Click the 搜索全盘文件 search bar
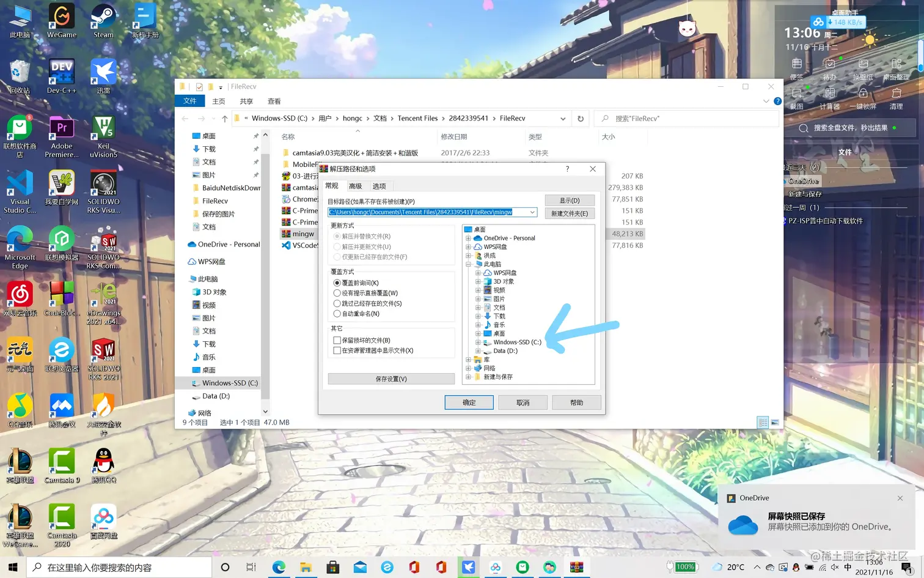The width and height of the screenshot is (924, 578). point(850,128)
